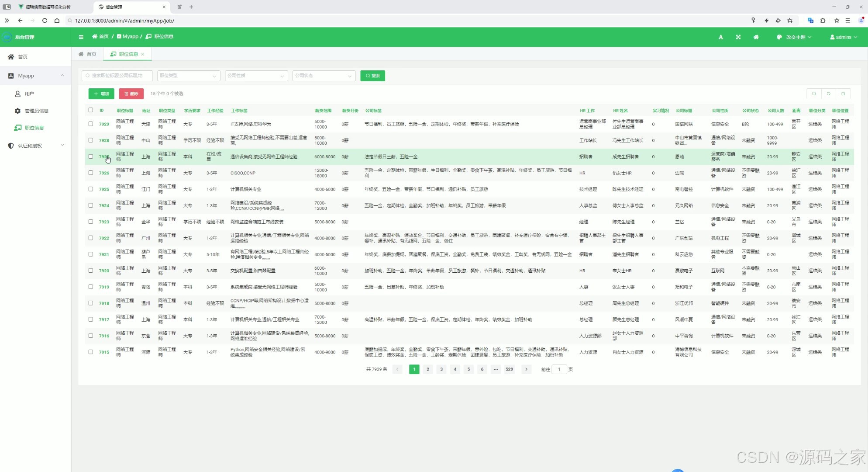Open the 职位类型 filter dropdown
This screenshot has height=472, width=868.
(188, 76)
